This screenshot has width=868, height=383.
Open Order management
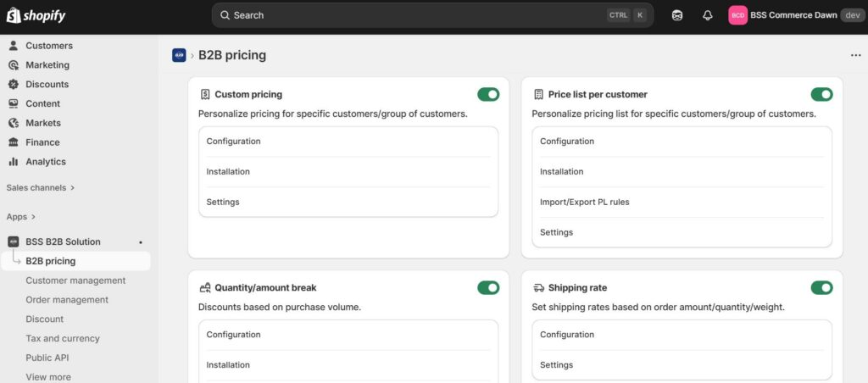[67, 300]
